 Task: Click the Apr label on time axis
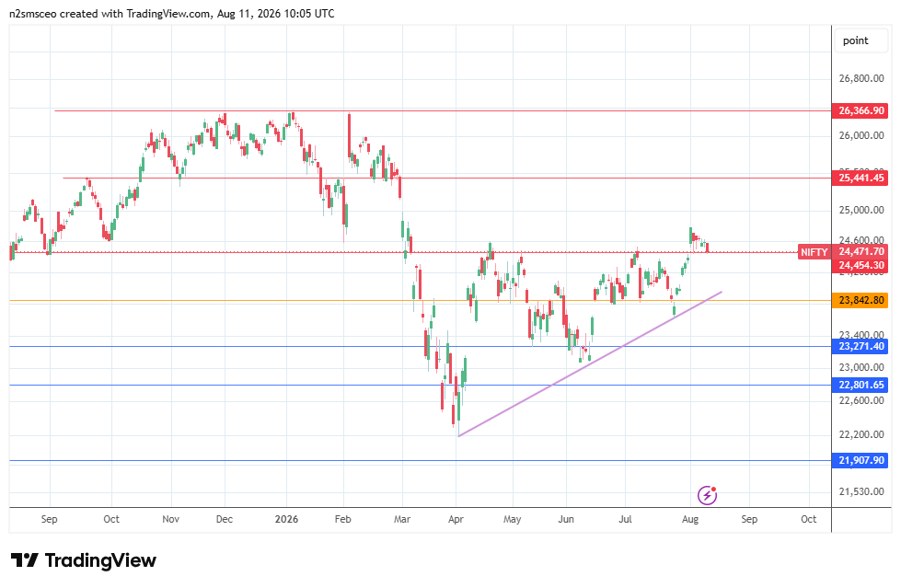pyautogui.click(x=456, y=519)
